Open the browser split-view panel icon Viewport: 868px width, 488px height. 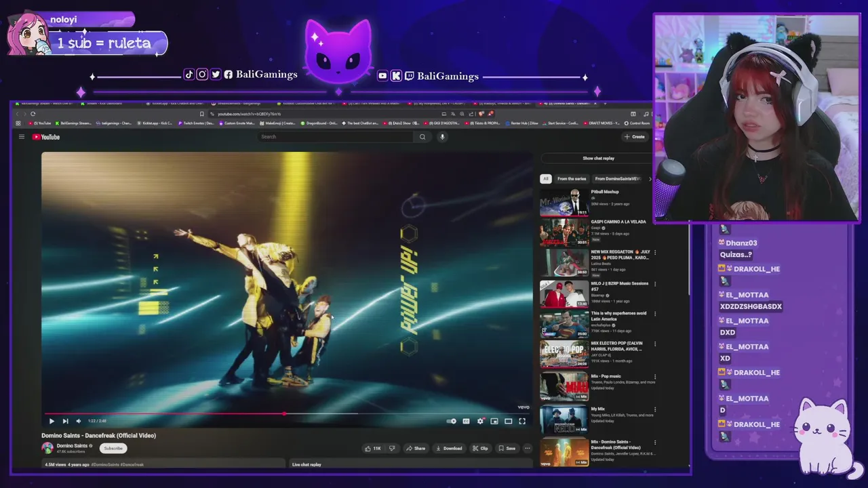pos(633,114)
